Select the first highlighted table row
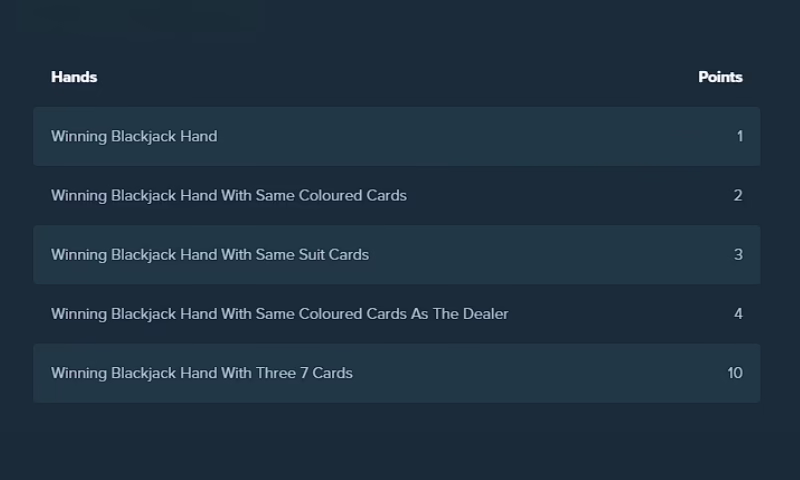Viewport: 800px width, 480px height. pyautogui.click(x=397, y=136)
